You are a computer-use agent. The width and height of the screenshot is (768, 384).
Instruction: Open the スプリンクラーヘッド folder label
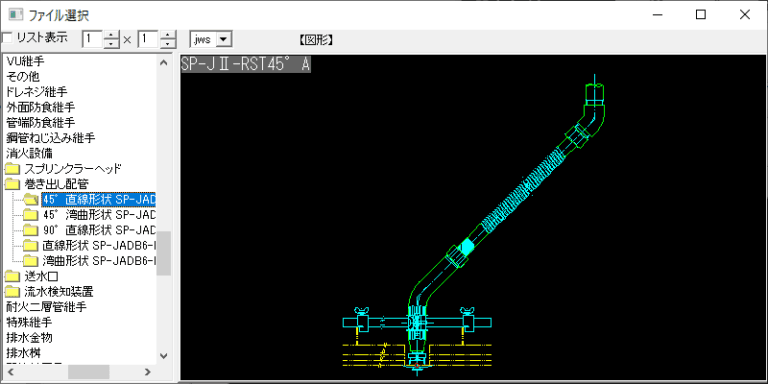[72, 169]
